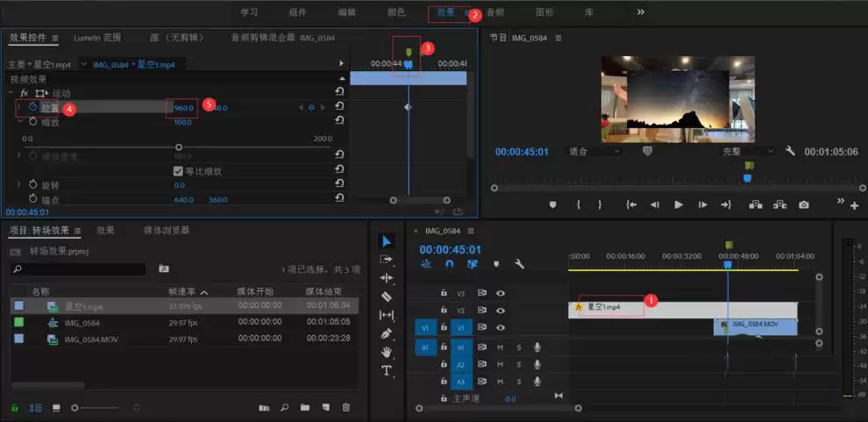Open program monitor settings wrench
Screen dimensions: 868x422
(791, 151)
